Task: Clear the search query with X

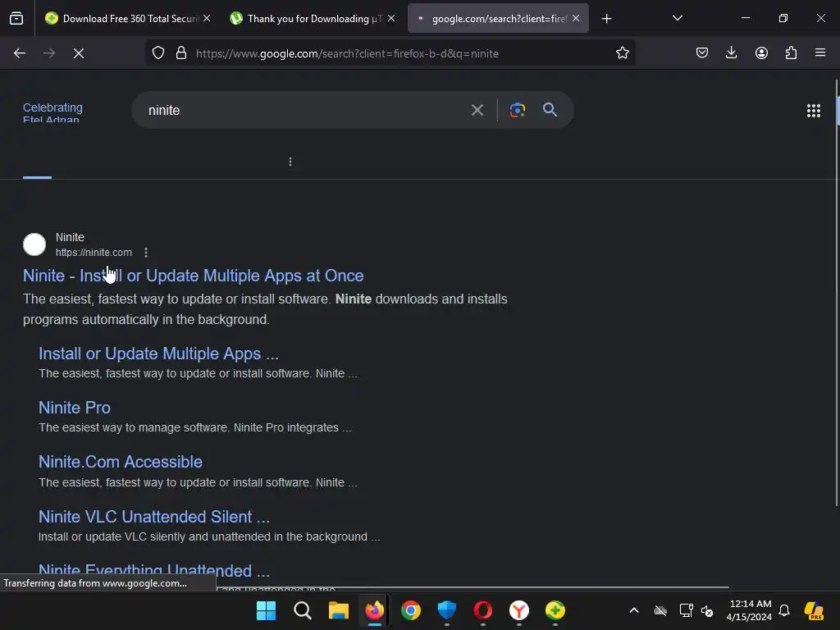Action: click(477, 111)
